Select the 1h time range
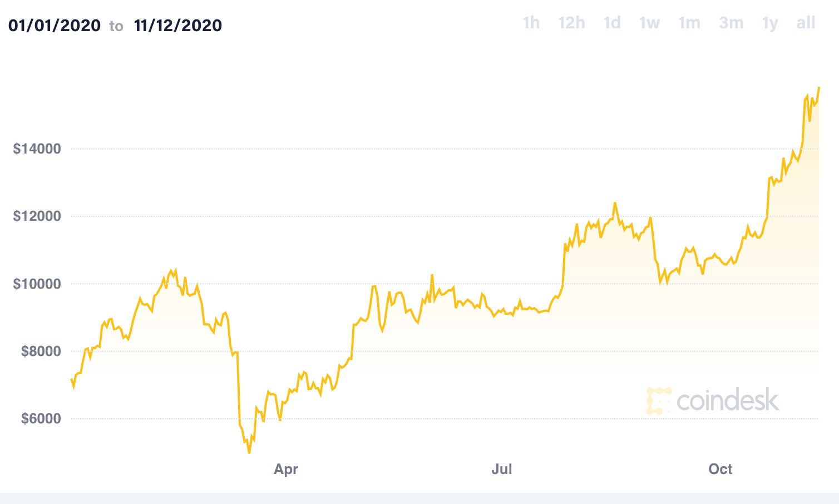 531,23
